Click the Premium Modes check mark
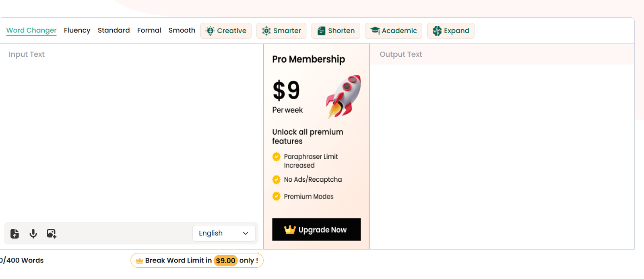The image size is (644, 279). (277, 197)
